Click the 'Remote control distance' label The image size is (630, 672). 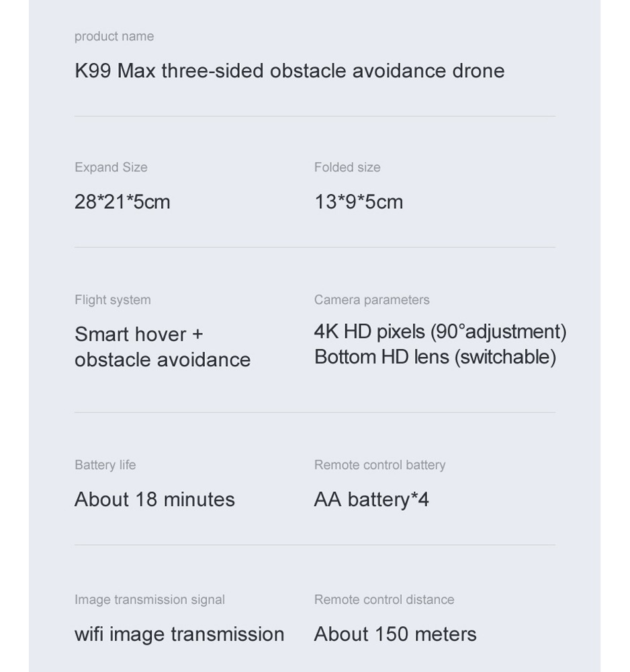pyautogui.click(x=384, y=599)
